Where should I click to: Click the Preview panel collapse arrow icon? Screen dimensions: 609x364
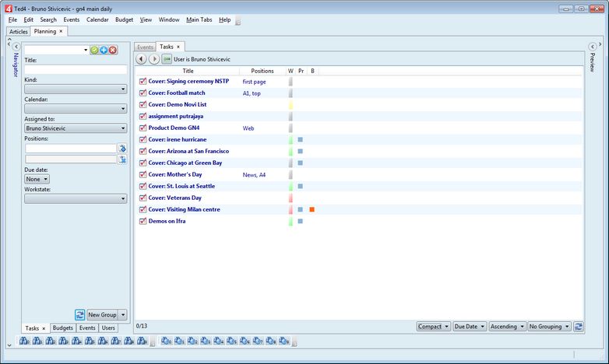593,47
